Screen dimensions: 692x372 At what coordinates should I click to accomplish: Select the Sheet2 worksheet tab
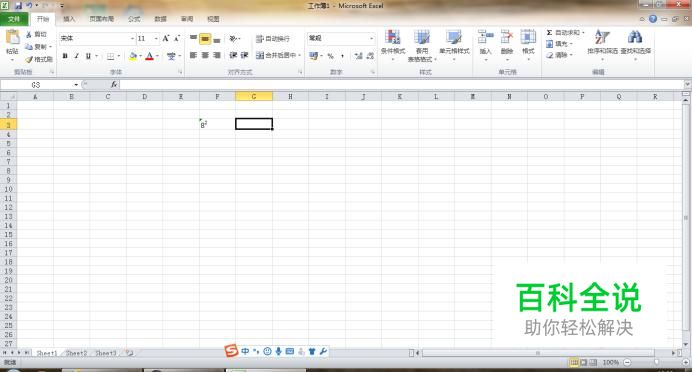pos(76,353)
